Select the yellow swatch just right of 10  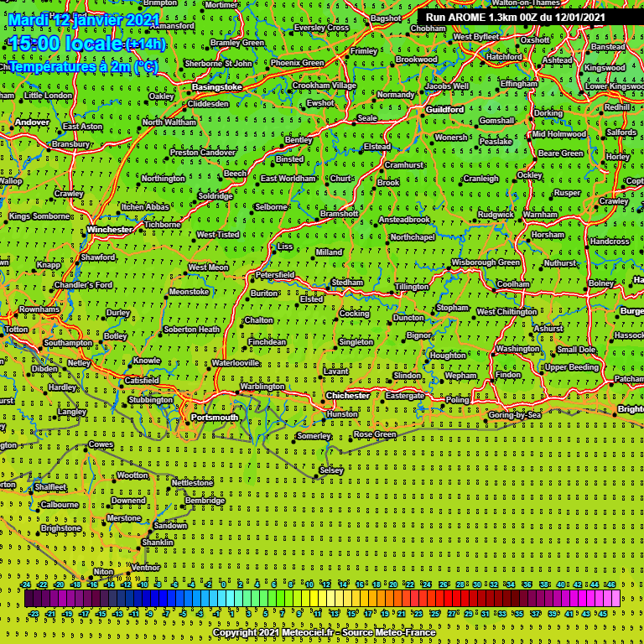(314, 599)
